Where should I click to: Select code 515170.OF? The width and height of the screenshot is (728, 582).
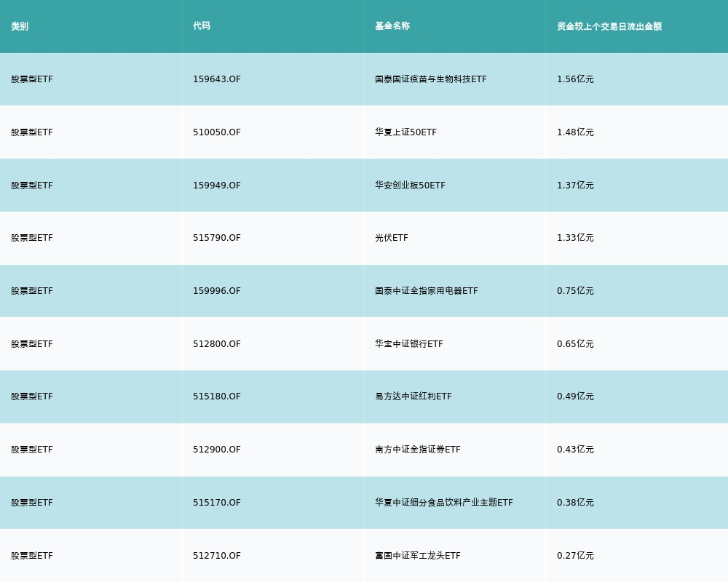pyautogui.click(x=217, y=503)
